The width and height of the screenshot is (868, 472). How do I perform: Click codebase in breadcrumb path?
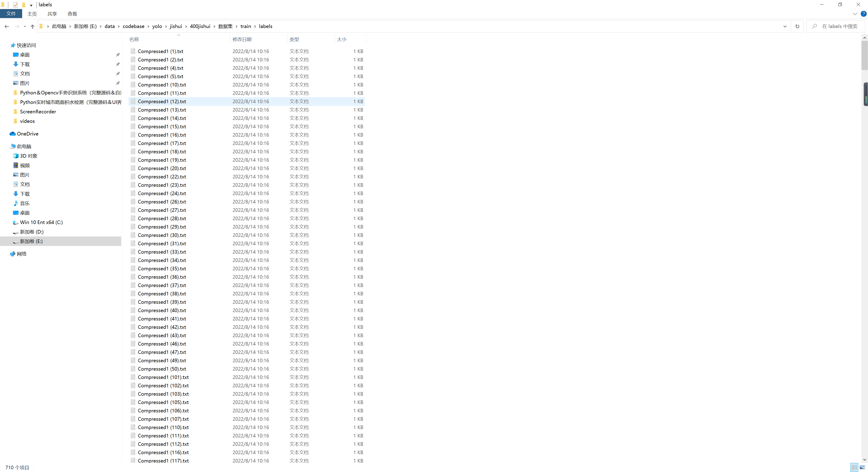(x=133, y=26)
